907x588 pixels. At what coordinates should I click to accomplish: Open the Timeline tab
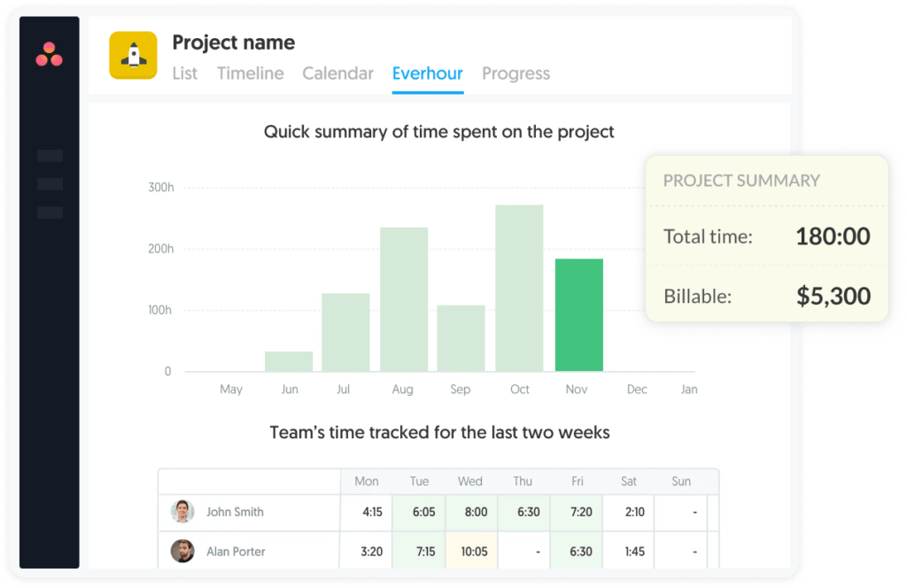250,74
